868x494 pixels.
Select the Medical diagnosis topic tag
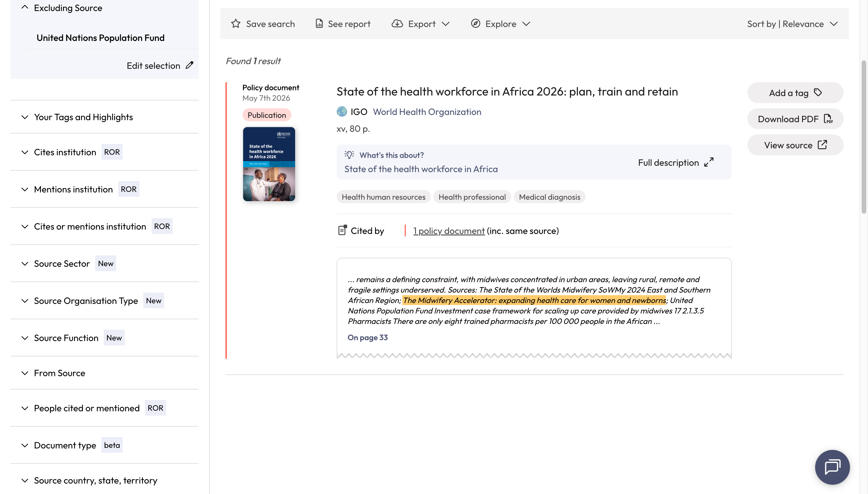click(549, 197)
